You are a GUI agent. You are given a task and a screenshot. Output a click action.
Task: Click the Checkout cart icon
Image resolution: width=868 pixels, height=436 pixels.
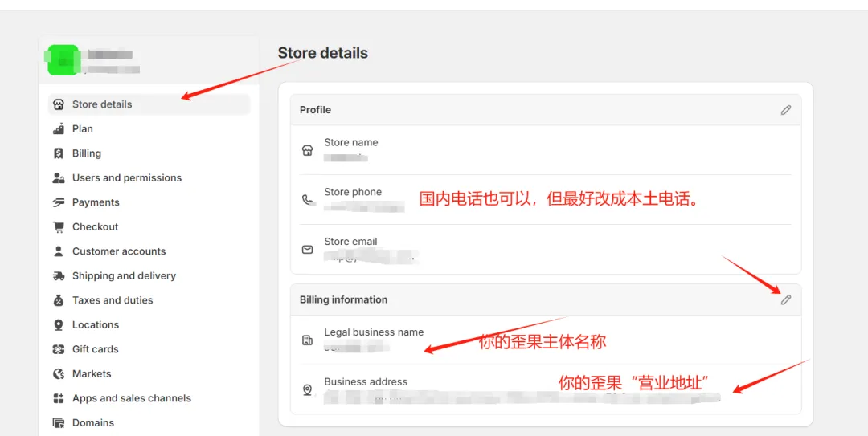tap(59, 227)
